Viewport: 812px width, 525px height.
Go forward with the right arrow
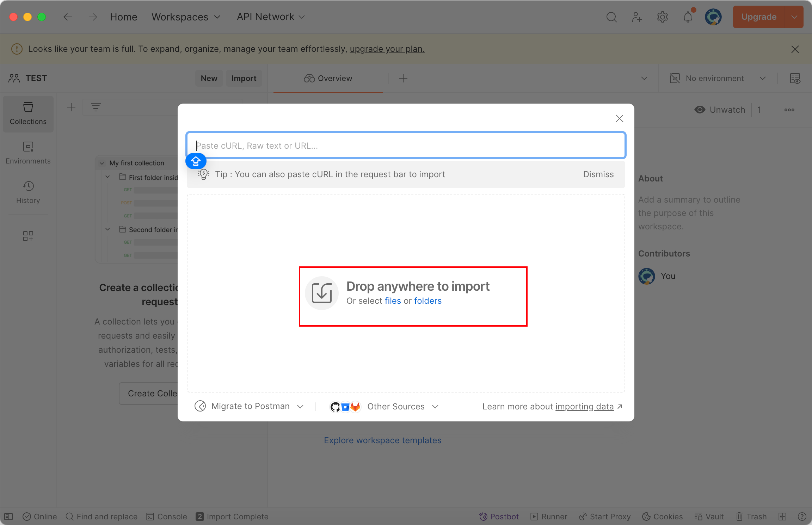coord(93,17)
